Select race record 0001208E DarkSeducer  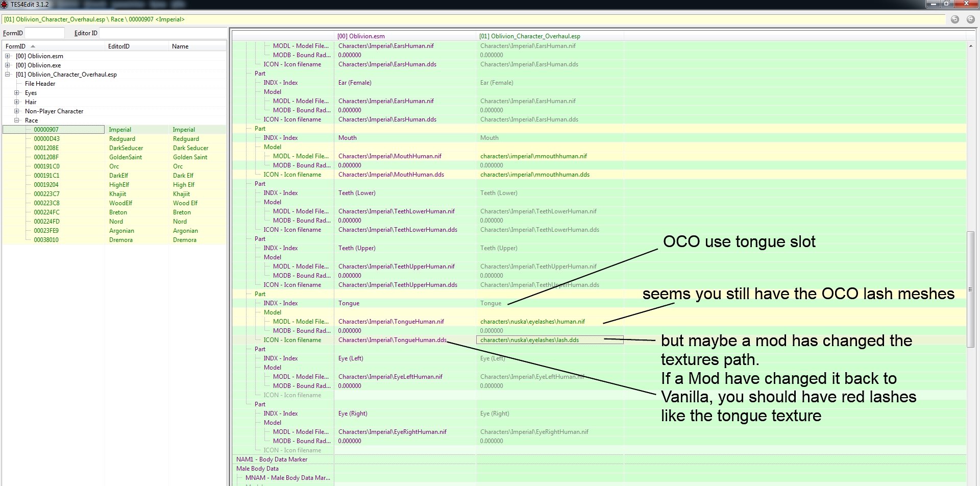(114, 148)
